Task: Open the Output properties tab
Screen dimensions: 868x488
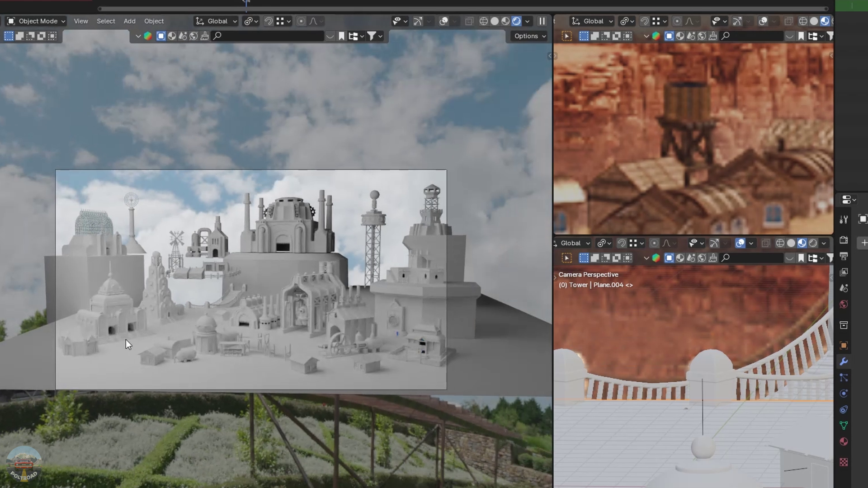Action: click(844, 256)
